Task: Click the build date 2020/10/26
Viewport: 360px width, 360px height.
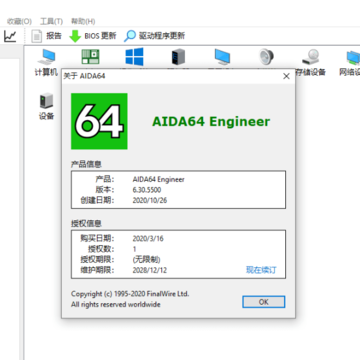Action: coord(150,201)
